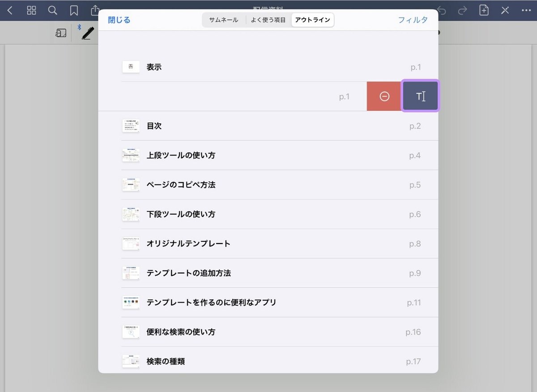Viewport: 537px width, 392px height.
Task: Tap the share/export icon
Action: pyautogui.click(x=94, y=10)
